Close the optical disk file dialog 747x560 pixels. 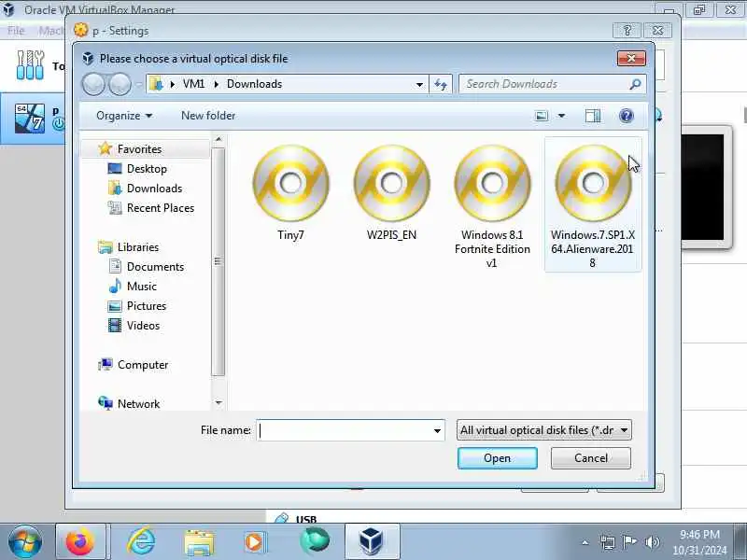click(x=631, y=59)
